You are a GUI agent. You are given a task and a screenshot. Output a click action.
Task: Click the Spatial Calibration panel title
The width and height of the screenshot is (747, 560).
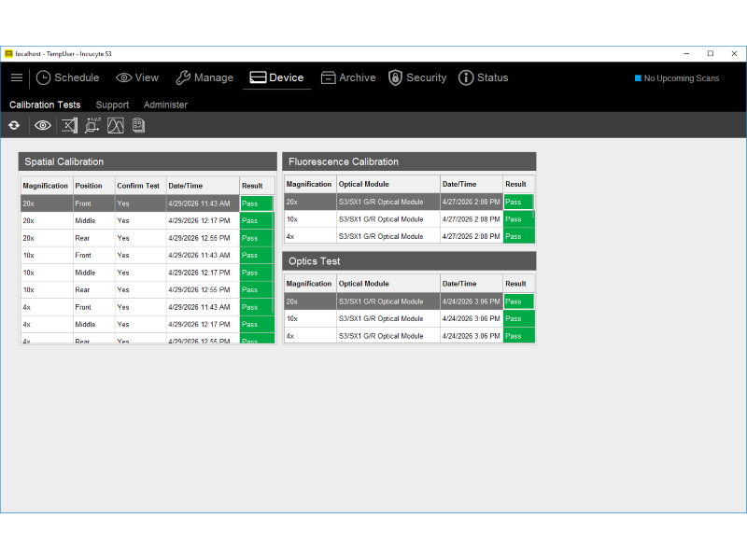coord(63,161)
